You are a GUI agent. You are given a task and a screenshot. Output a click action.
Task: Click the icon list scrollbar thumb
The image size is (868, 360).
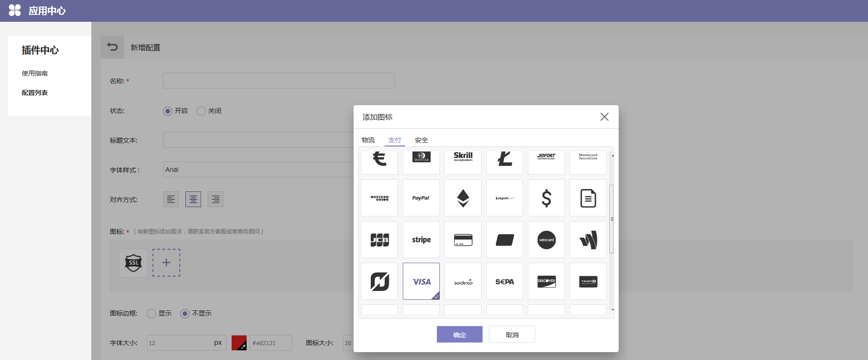(x=612, y=219)
